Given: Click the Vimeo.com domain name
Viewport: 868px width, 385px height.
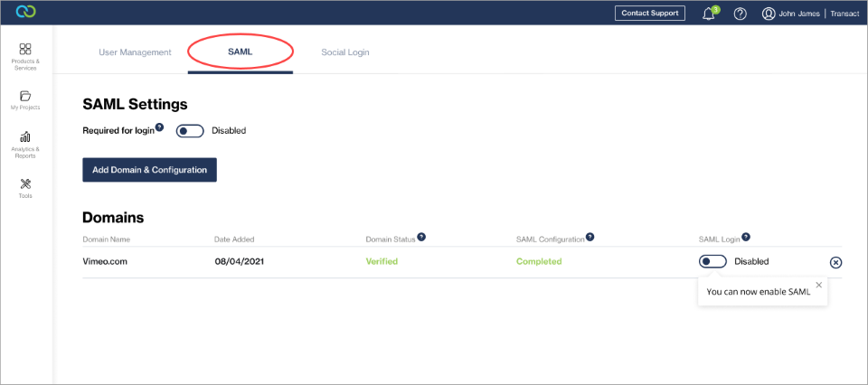Looking at the screenshot, I should point(105,262).
